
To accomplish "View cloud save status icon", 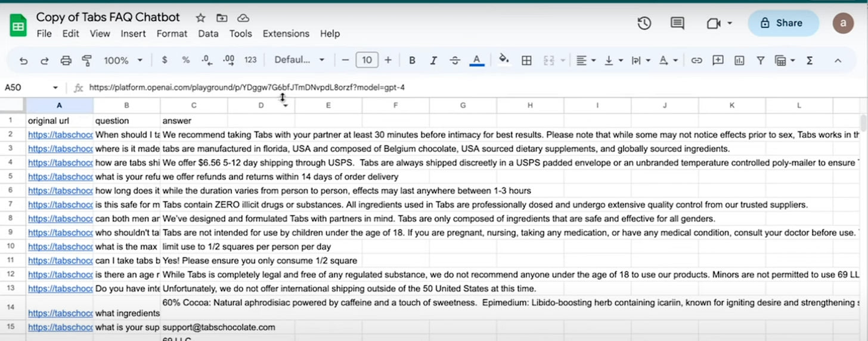I will pyautogui.click(x=243, y=17).
